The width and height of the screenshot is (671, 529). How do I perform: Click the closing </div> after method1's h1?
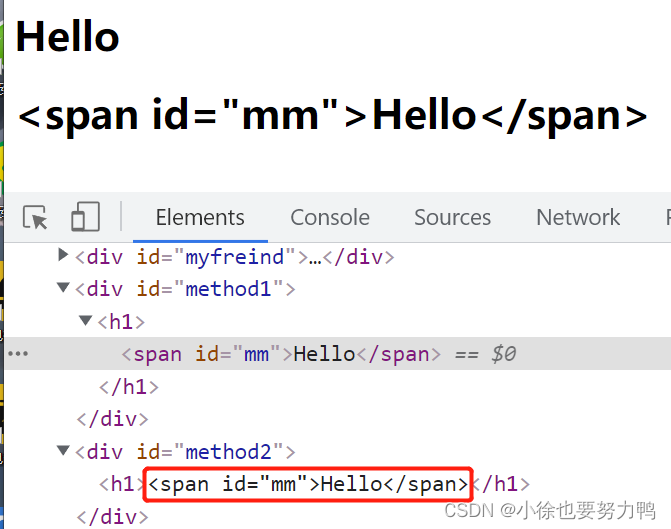point(113,419)
